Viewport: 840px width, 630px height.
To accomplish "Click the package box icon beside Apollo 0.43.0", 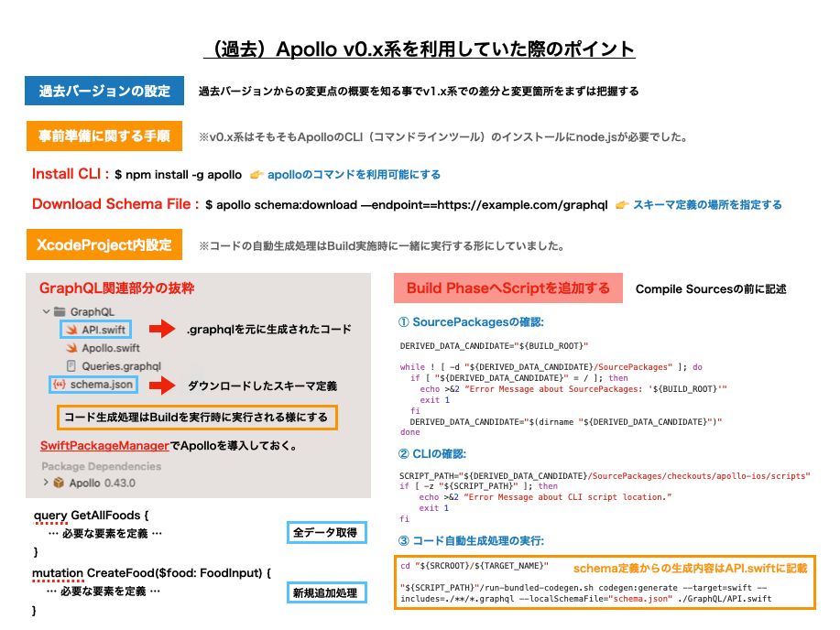I will point(59,483).
